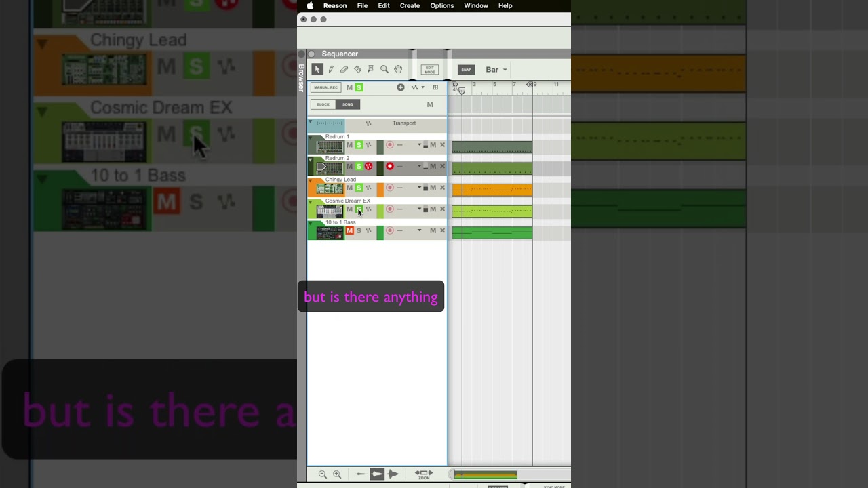Image resolution: width=868 pixels, height=488 pixels.
Task: Select the Razor tool
Action: click(357, 69)
